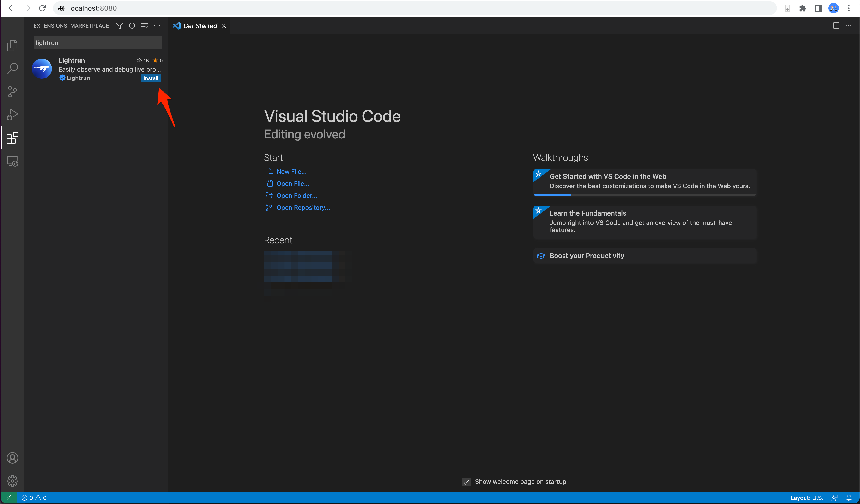Open Remote Explorer icon in activity bar

(12, 161)
